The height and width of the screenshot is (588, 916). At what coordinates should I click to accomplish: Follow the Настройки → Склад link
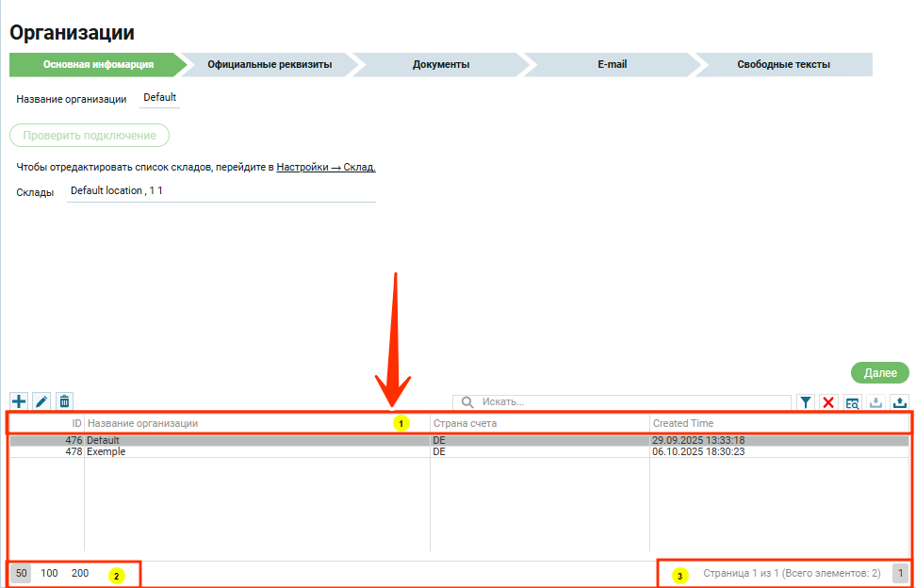click(326, 167)
